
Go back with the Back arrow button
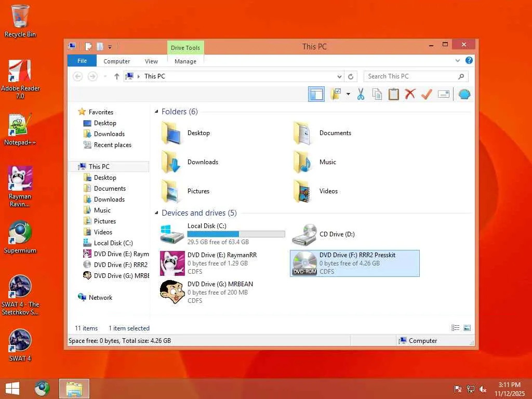coord(78,76)
